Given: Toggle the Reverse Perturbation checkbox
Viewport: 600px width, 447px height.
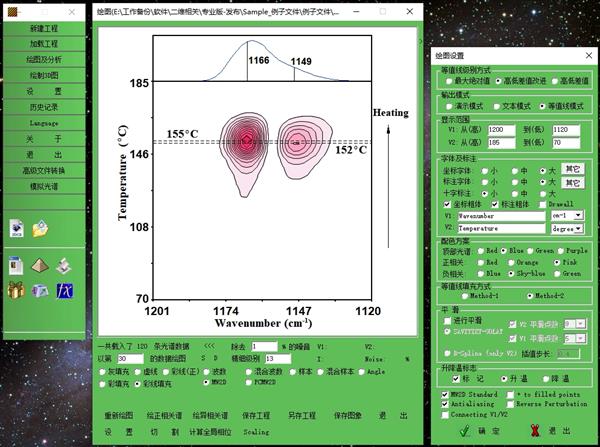Looking at the screenshot, I should pos(513,404).
